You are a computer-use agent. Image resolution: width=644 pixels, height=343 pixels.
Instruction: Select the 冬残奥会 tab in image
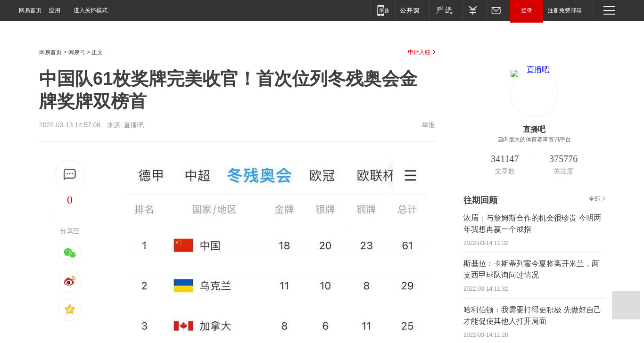pyautogui.click(x=259, y=176)
